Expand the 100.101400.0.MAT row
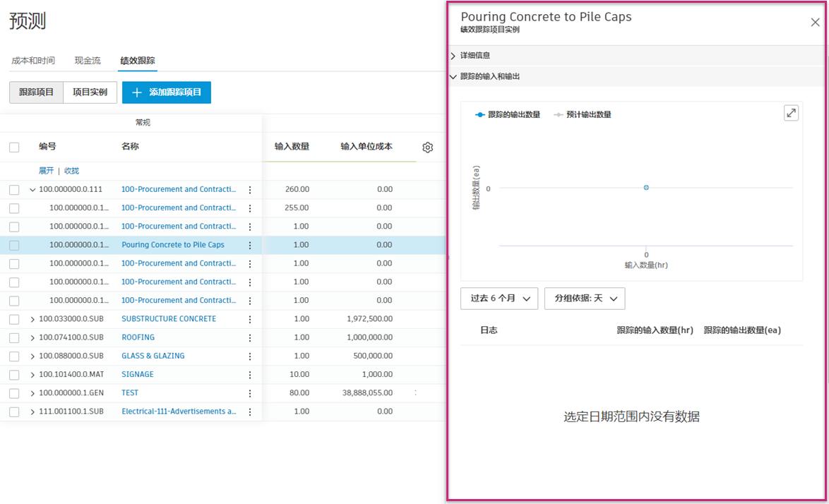Image resolution: width=829 pixels, height=504 pixels. (x=32, y=375)
